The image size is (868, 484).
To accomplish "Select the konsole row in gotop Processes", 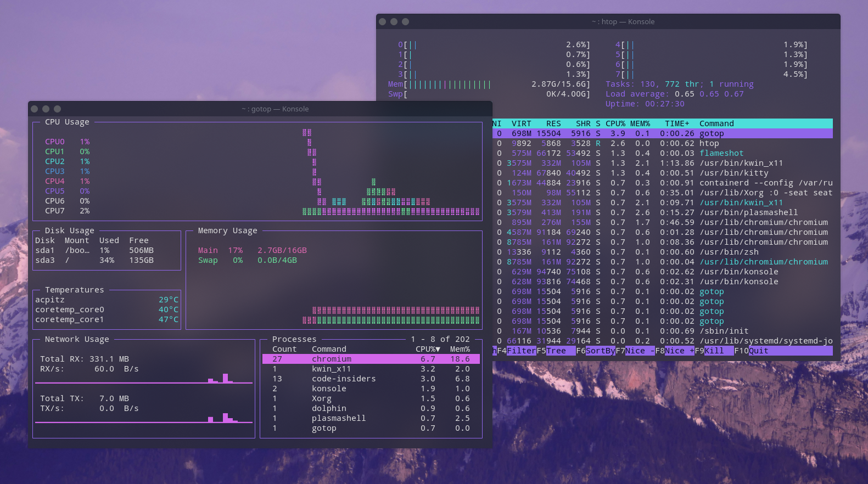I will pos(371,389).
